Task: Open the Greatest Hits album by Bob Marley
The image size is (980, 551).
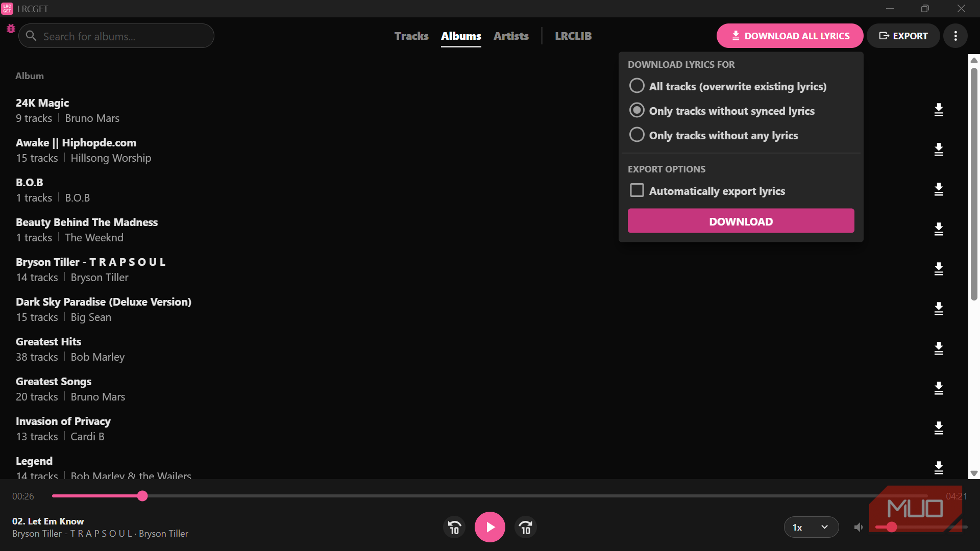Action: pos(48,341)
